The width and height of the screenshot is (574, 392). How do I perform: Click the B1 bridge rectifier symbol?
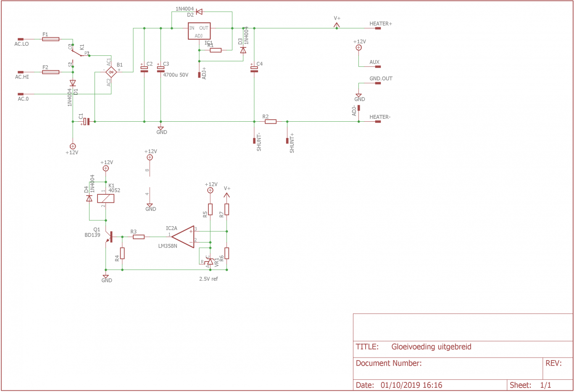click(x=111, y=72)
